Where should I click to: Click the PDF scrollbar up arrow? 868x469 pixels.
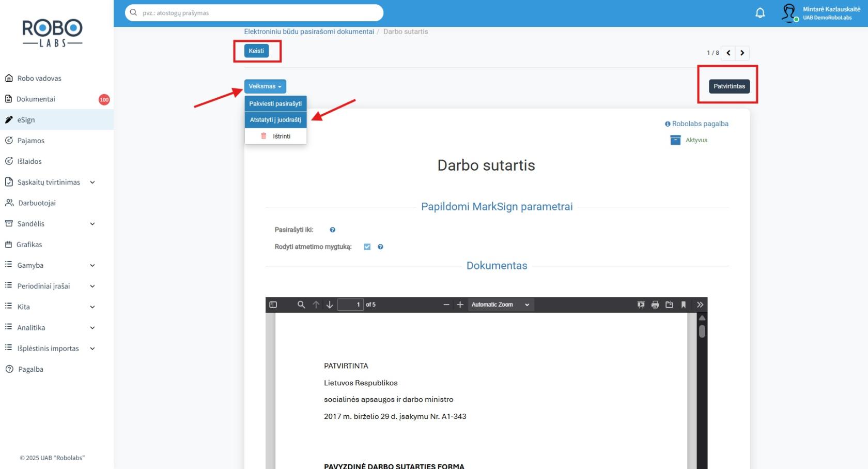pos(702,317)
